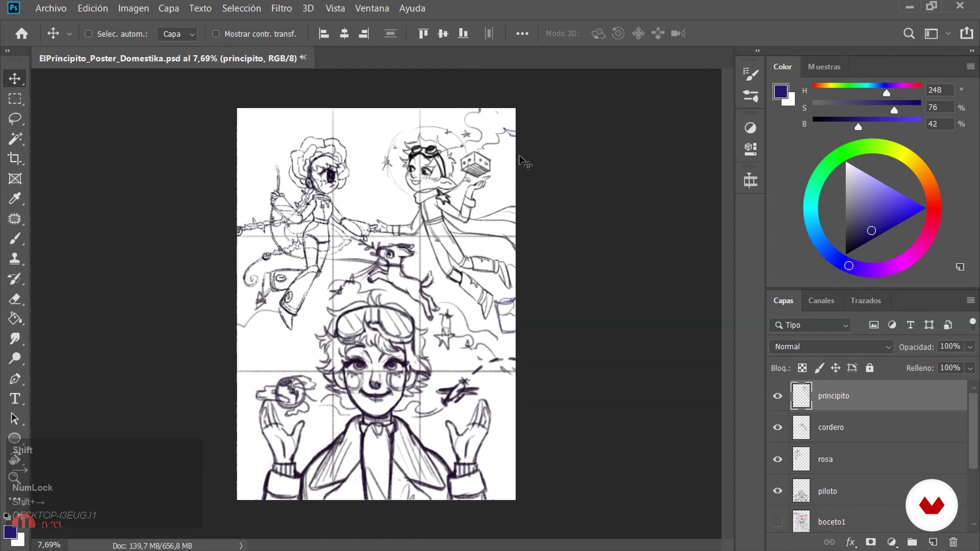
Task: Create new fill or adjustment layer
Action: (x=892, y=542)
